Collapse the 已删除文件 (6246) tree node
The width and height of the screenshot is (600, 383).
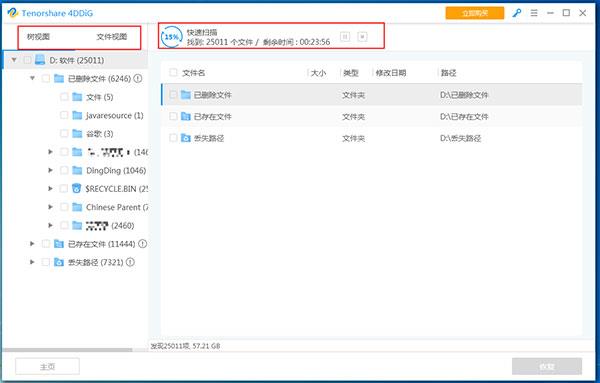(33, 78)
